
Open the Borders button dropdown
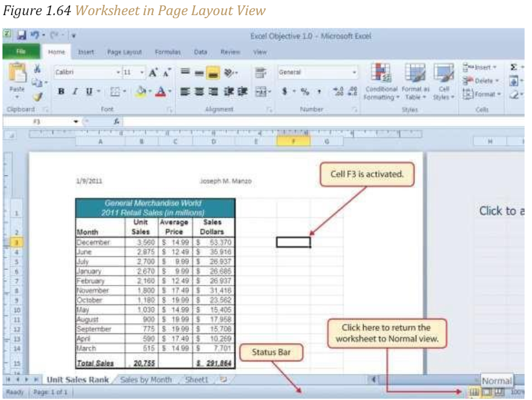(125, 91)
